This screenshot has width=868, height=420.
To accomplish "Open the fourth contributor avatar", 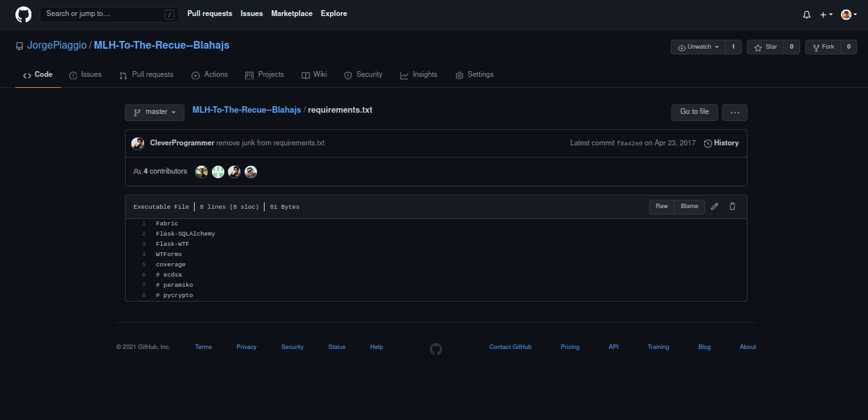I will click(x=251, y=172).
